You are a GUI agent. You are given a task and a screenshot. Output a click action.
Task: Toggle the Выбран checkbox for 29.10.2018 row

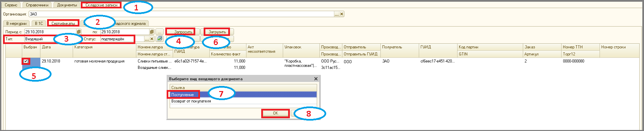26,61
